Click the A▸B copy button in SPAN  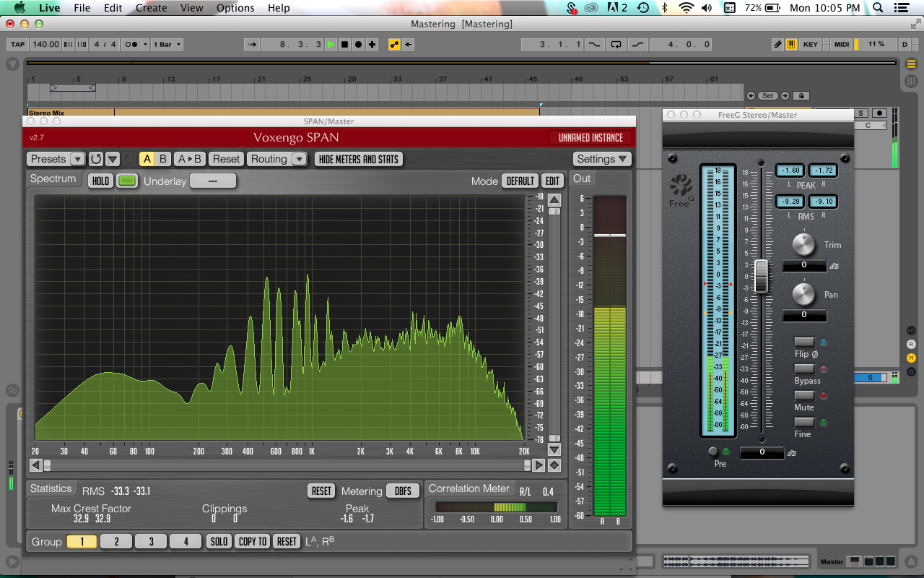190,159
